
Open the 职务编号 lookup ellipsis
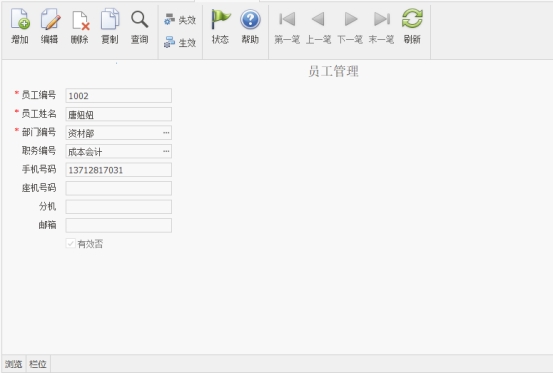coord(166,152)
